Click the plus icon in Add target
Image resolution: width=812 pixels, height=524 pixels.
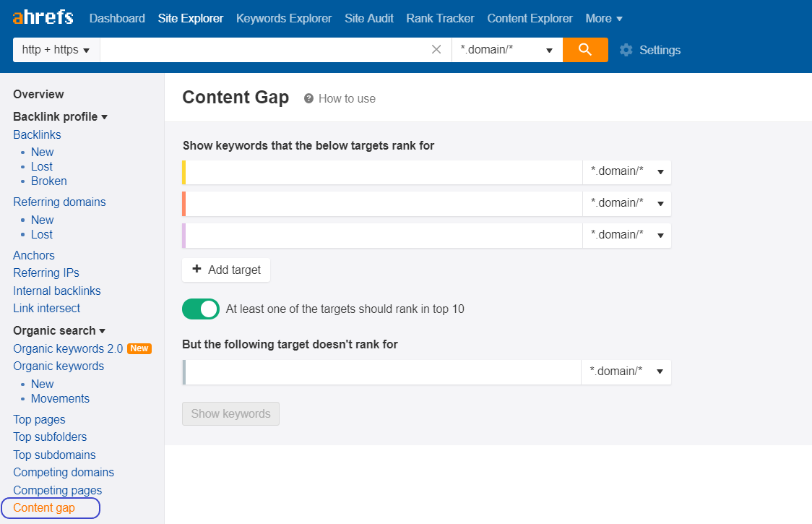[196, 270]
